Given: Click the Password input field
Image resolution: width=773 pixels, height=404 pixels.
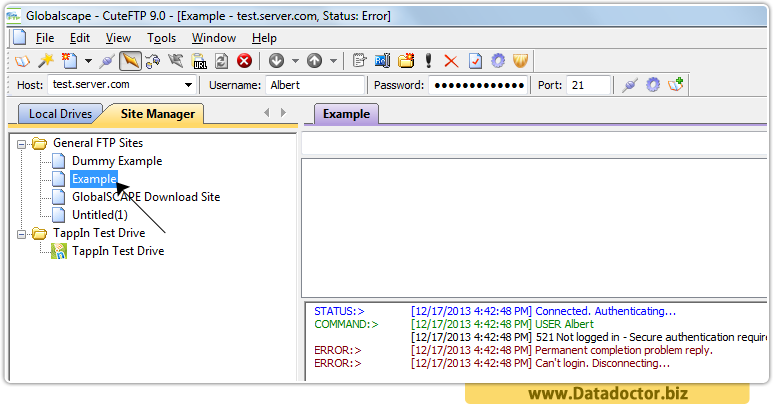Looking at the screenshot, I should (478, 85).
